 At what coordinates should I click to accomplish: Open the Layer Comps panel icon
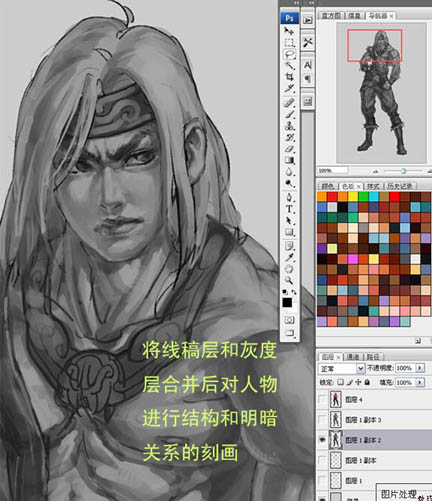308,101
